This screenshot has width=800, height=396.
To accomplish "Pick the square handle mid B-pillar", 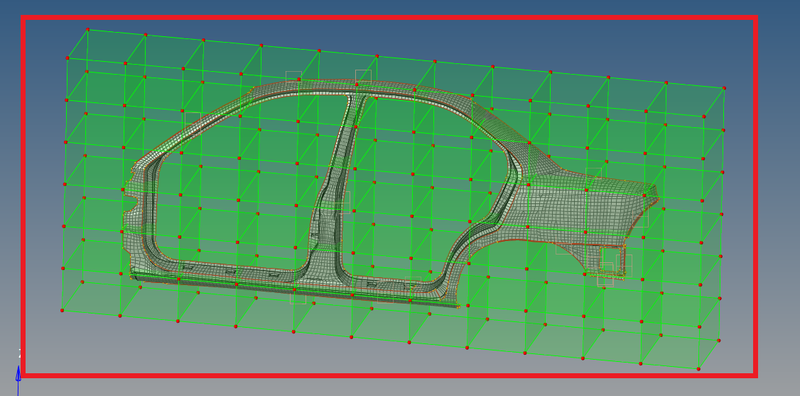I will pos(343,202).
